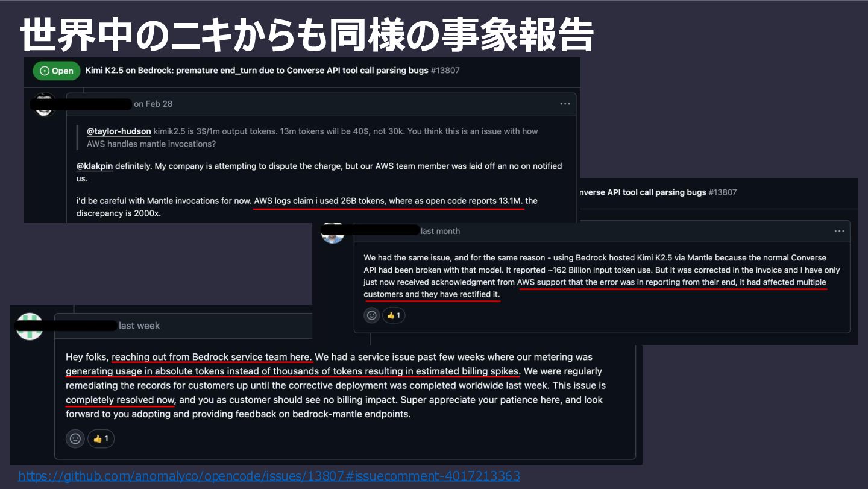This screenshot has width=868, height=489.
Task: Click the Feb 28 comment author avatar
Action: tap(45, 104)
